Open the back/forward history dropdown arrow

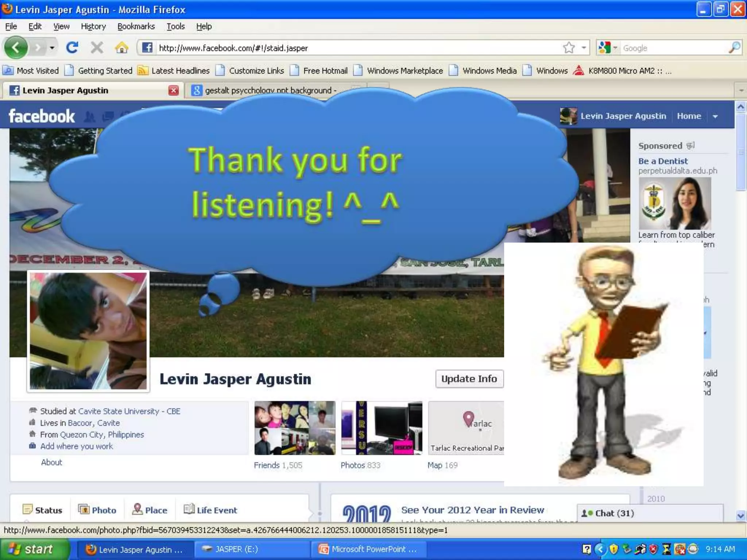(x=52, y=48)
